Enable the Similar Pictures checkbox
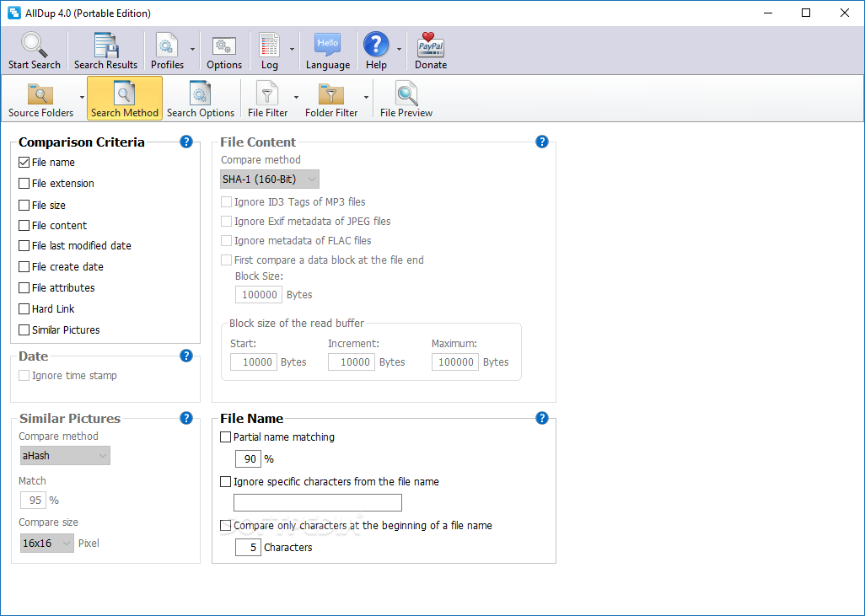Screen dimensions: 865x616 [24, 329]
